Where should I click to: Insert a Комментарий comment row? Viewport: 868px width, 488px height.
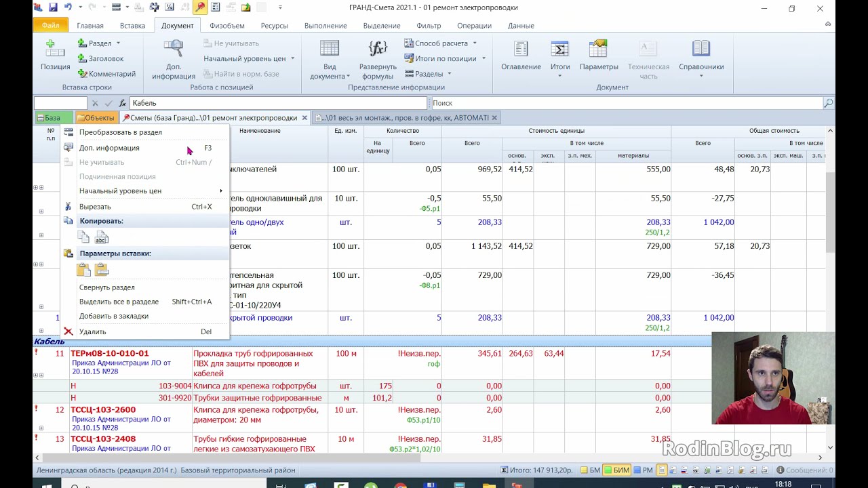pyautogui.click(x=106, y=74)
